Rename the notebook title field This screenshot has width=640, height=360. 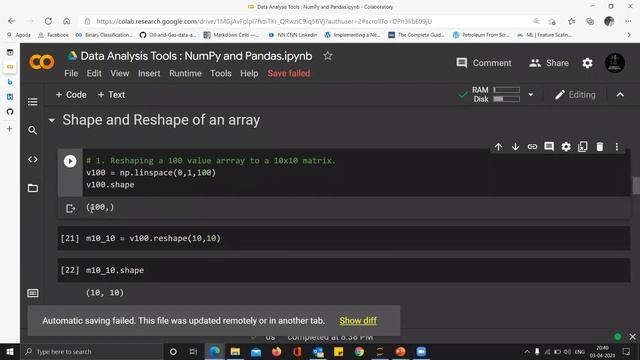[196, 56]
